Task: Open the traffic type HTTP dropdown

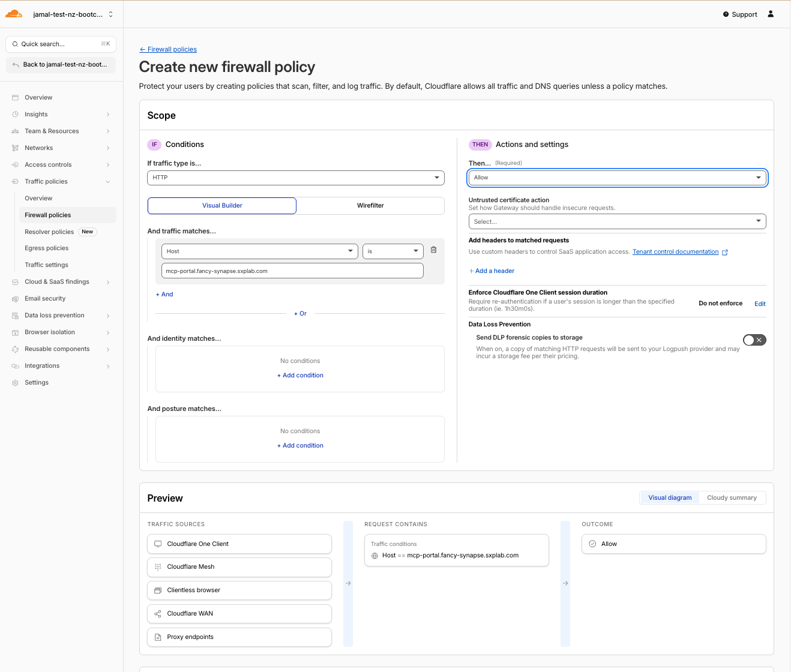Action: 296,178
